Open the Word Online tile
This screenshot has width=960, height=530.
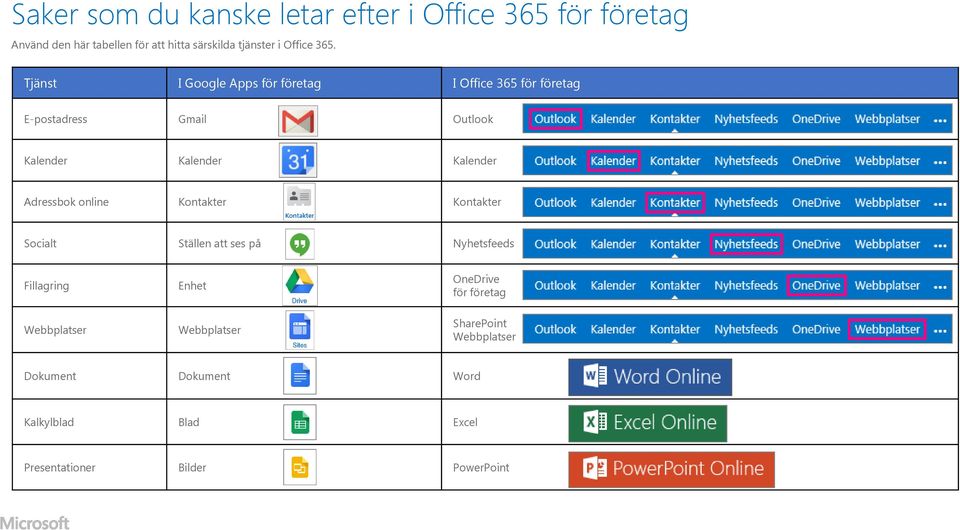[x=650, y=377]
